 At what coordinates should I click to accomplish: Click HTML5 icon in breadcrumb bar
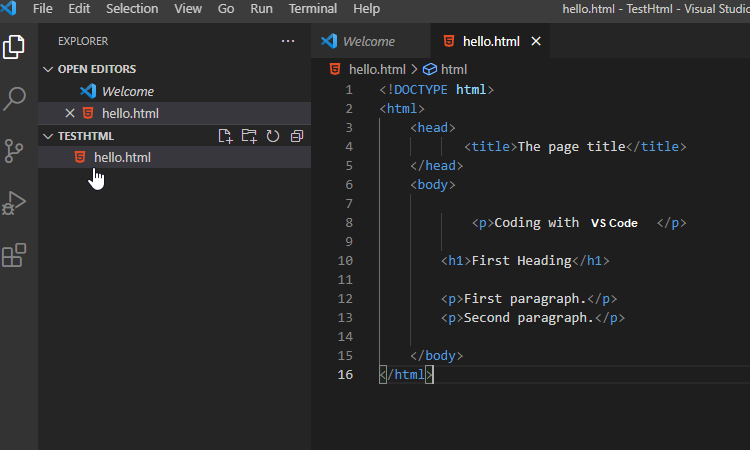pyautogui.click(x=335, y=69)
